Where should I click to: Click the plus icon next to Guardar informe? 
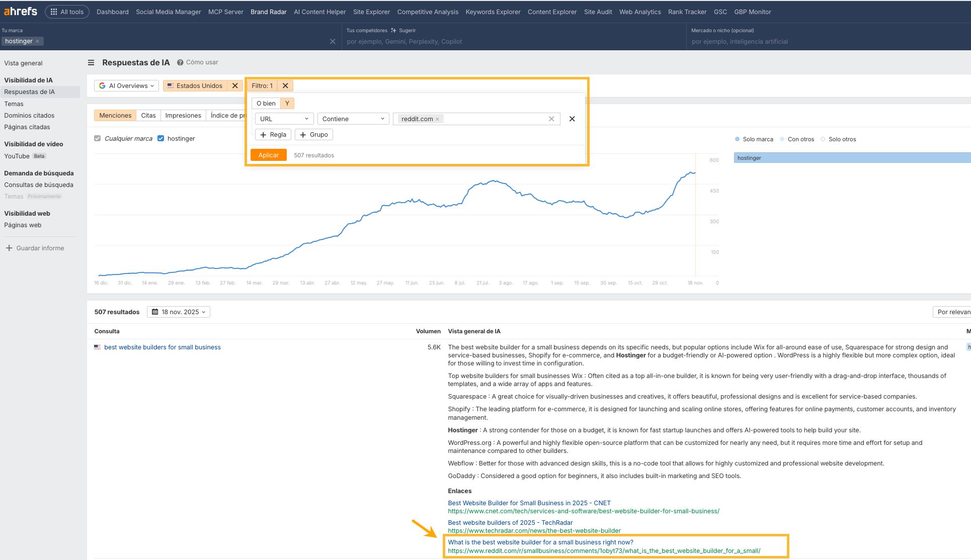[x=8, y=248]
